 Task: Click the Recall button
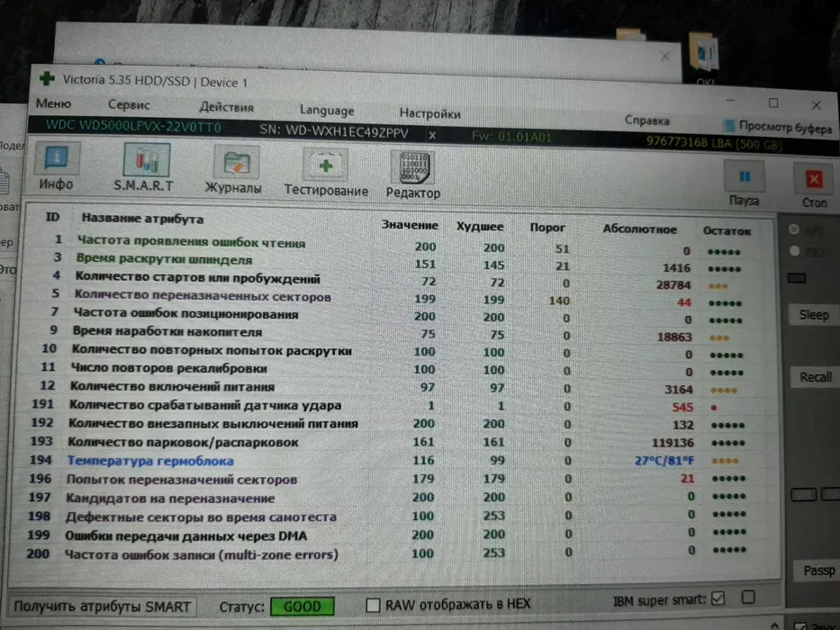pyautogui.click(x=816, y=377)
